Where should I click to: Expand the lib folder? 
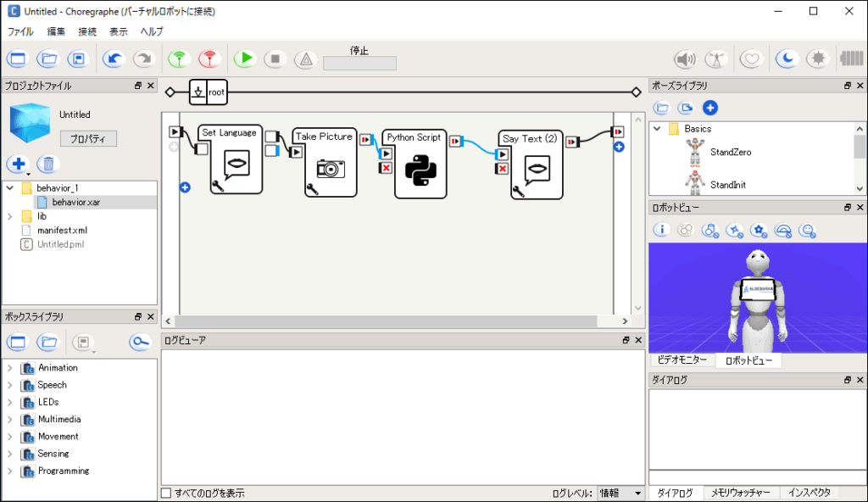pos(10,216)
